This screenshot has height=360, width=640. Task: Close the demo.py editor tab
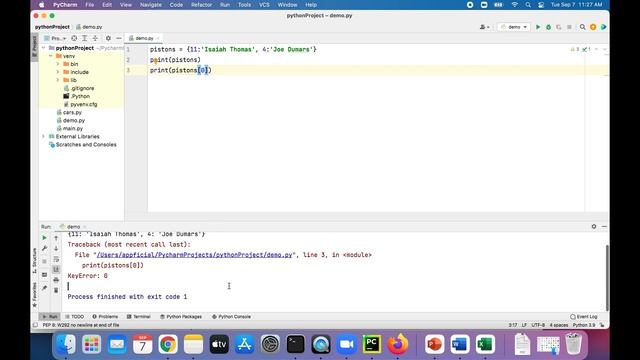point(158,38)
